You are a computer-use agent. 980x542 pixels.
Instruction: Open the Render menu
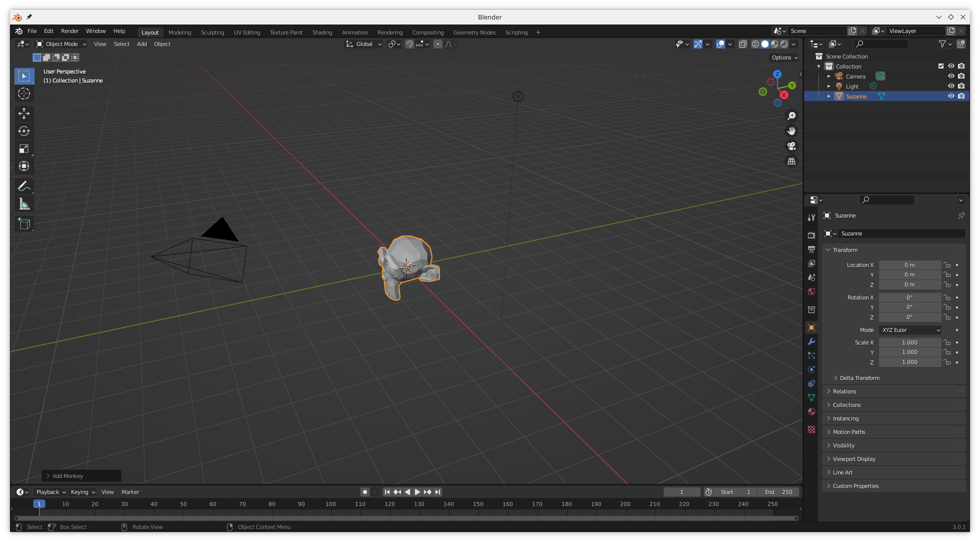pyautogui.click(x=69, y=31)
